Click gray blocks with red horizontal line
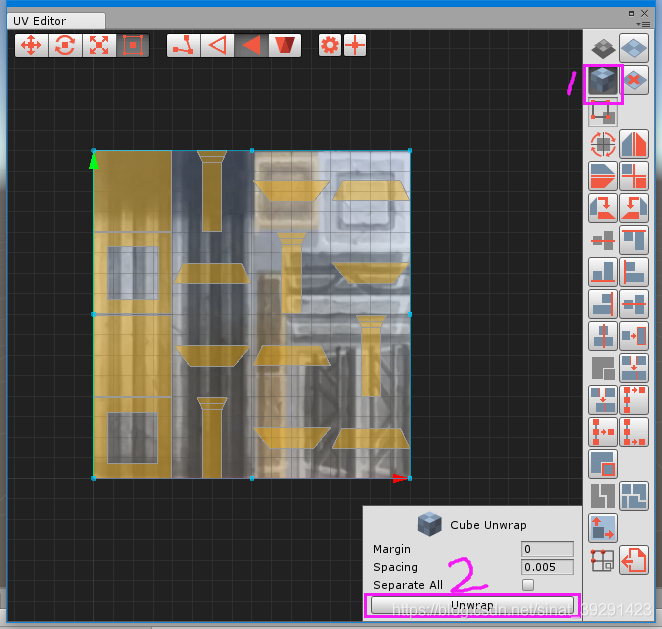The width and height of the screenshot is (662, 629). [x=603, y=240]
